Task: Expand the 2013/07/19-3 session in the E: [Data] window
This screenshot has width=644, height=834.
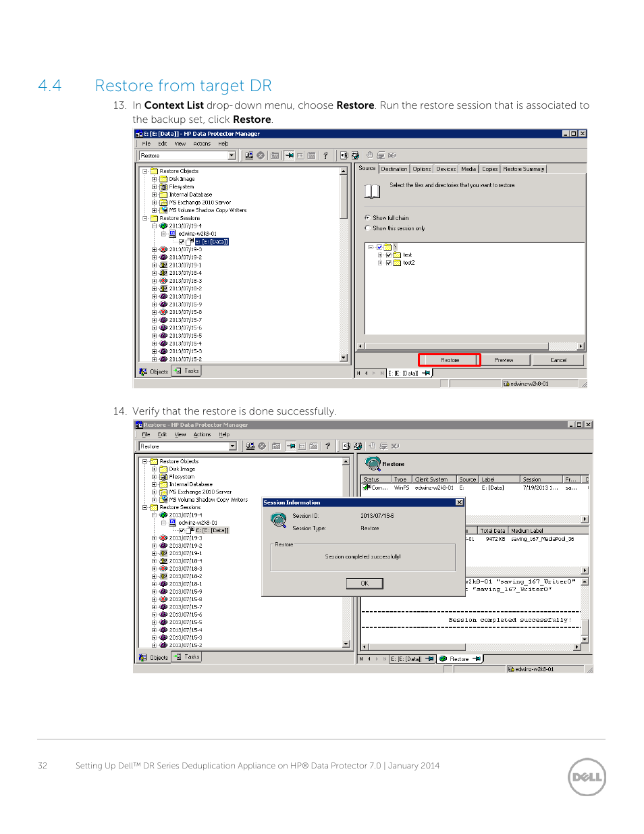Action: coord(154,249)
